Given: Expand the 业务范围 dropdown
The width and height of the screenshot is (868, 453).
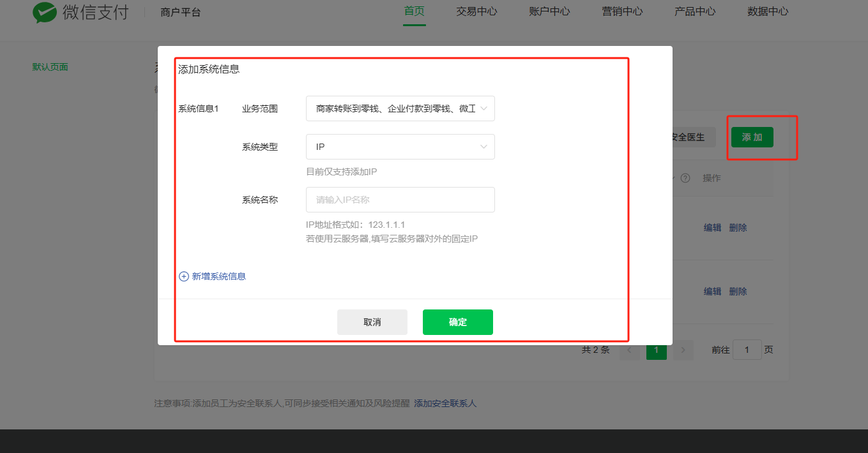Looking at the screenshot, I should point(400,108).
